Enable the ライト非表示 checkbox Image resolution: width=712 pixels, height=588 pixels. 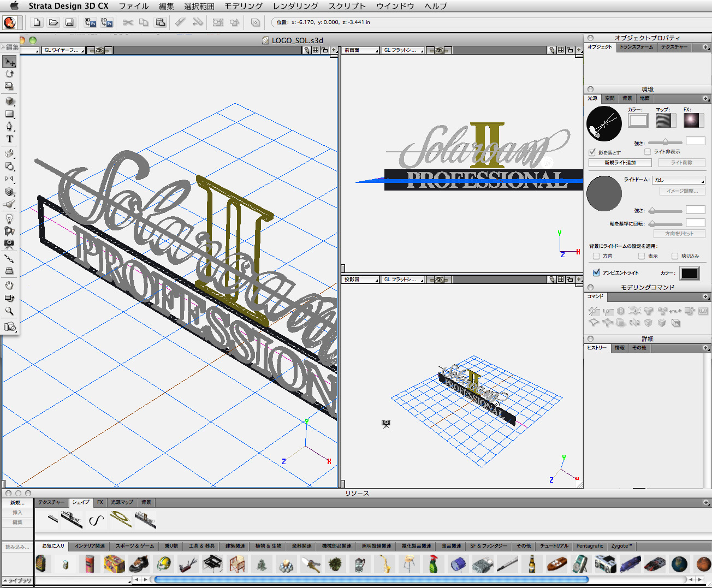coord(648,152)
